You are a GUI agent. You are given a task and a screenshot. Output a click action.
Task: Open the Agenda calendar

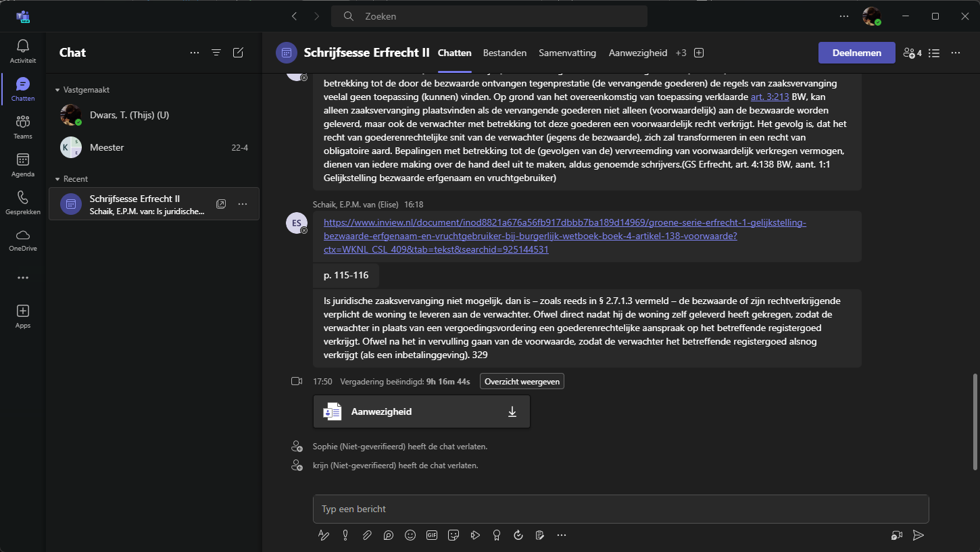pos(23,164)
